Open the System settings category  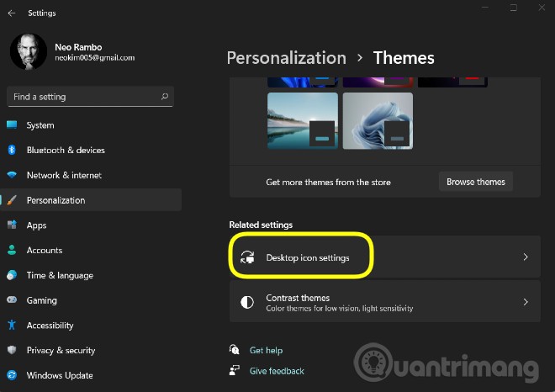point(91,125)
